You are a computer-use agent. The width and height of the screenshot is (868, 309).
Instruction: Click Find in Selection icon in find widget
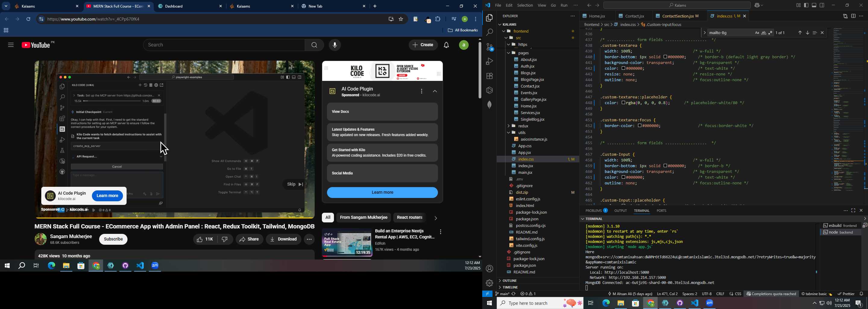pos(815,33)
